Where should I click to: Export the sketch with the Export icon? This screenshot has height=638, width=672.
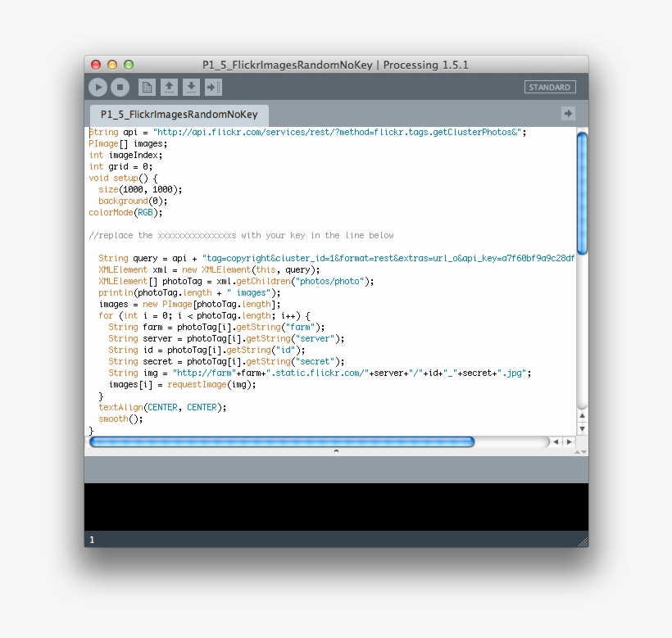click(213, 88)
